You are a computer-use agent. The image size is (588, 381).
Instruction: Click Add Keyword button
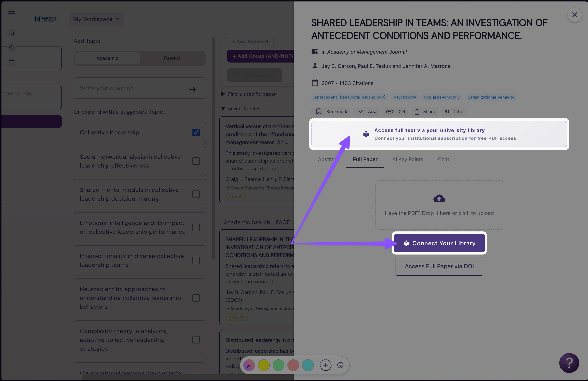[250, 41]
